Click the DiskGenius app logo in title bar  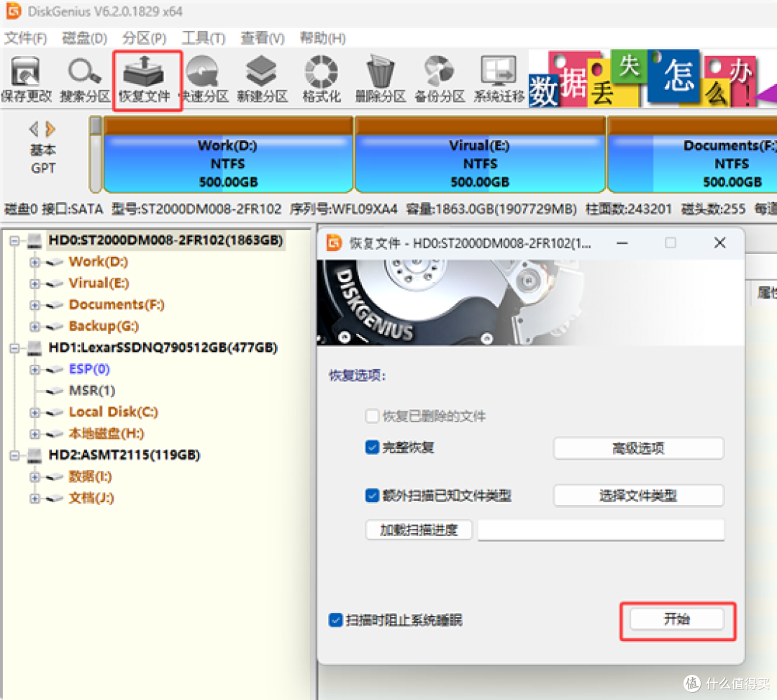pyautogui.click(x=14, y=11)
